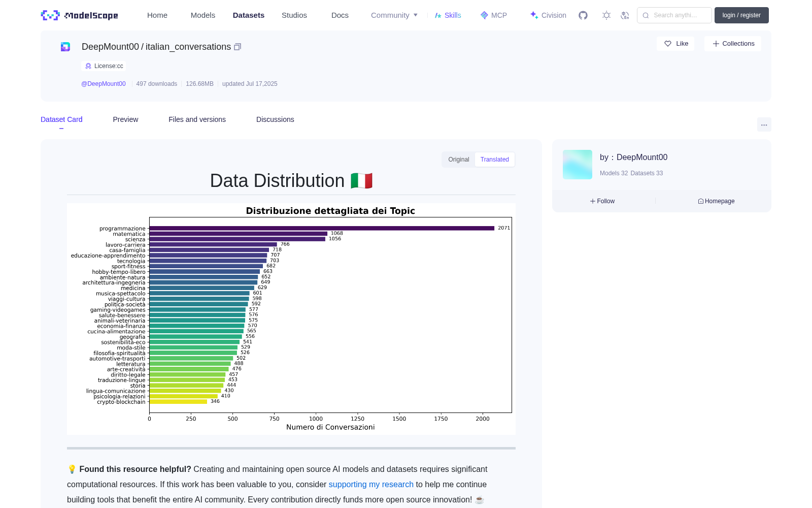Image resolution: width=812 pixels, height=508 pixels.
Task: Copy dataset name with copy icon
Action: point(237,47)
